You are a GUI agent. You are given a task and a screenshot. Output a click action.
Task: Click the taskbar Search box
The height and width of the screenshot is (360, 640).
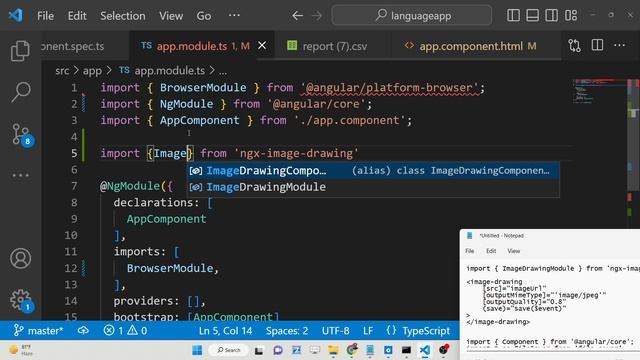(229, 350)
